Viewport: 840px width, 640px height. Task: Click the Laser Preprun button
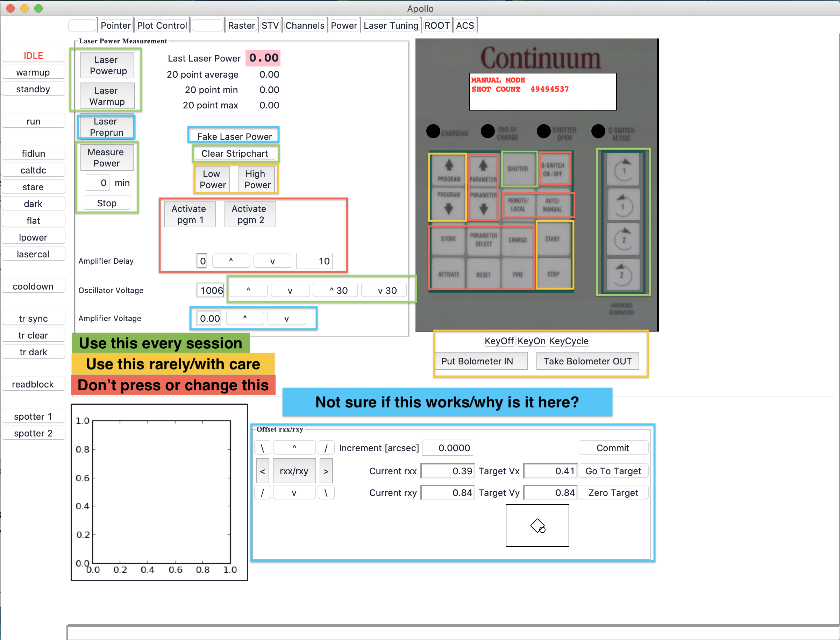coord(107,127)
